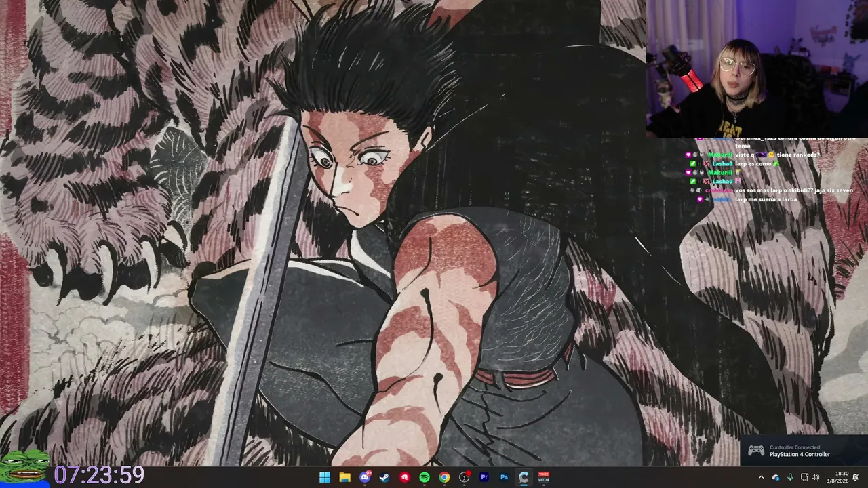Open the red fist Riot Client icon
The height and width of the screenshot is (488, 868).
coord(405,477)
